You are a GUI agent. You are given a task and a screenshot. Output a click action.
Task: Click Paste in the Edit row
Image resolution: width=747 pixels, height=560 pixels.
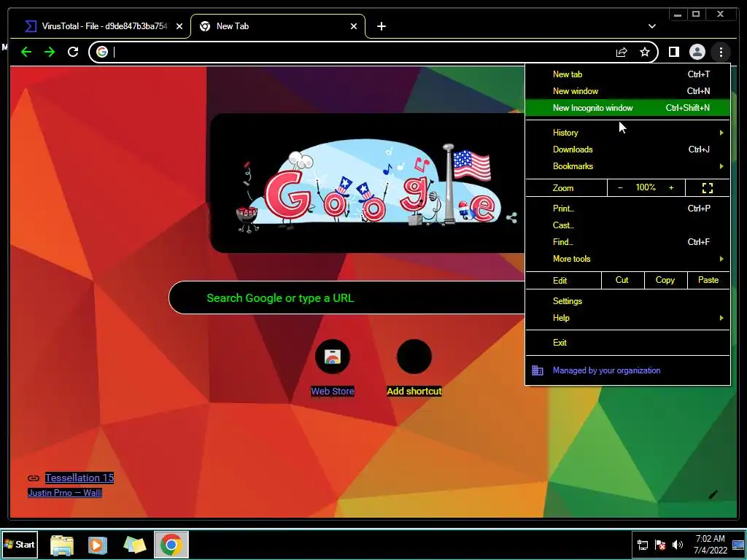(x=708, y=280)
